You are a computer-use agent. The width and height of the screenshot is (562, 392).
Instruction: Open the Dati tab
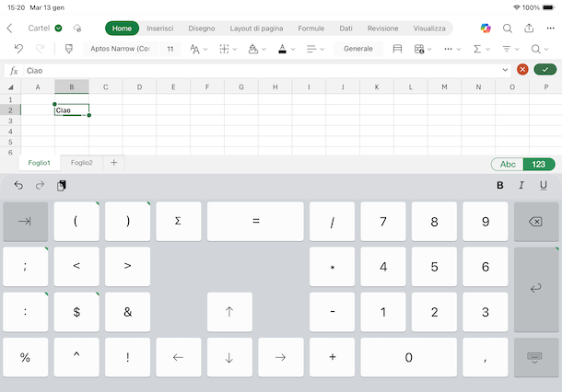point(345,29)
